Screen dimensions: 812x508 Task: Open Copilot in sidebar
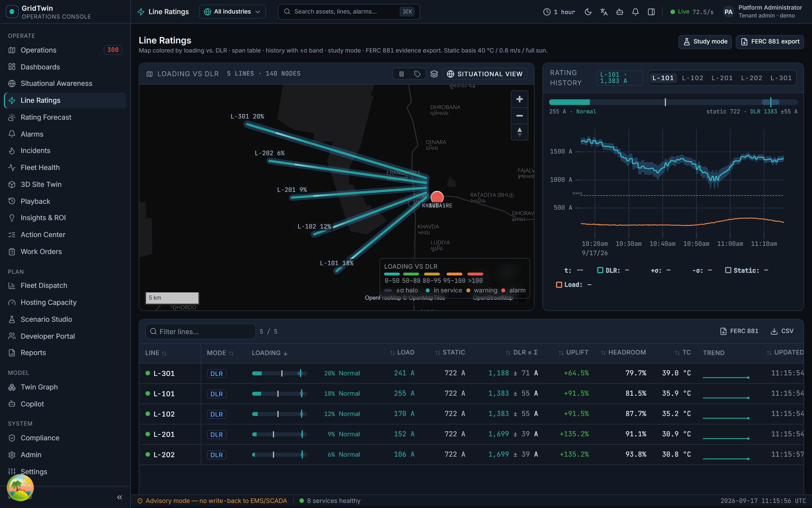[65, 404]
